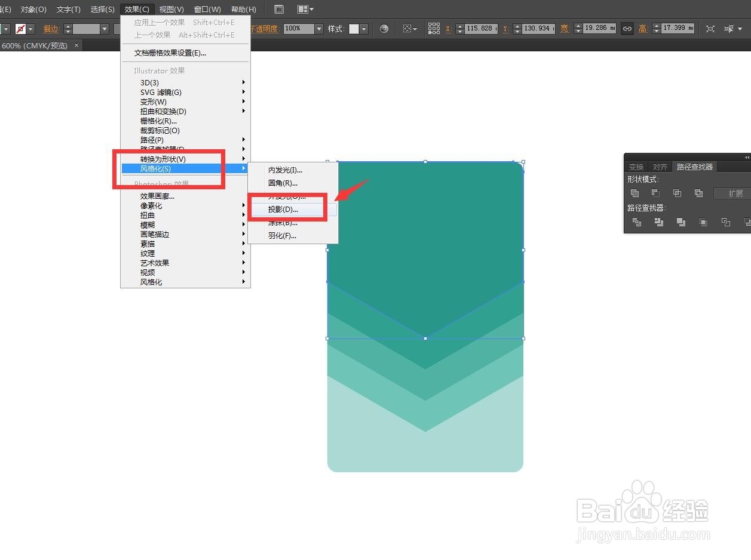Open the 窗口(W) menu
The image size is (751, 560).
[x=207, y=9]
